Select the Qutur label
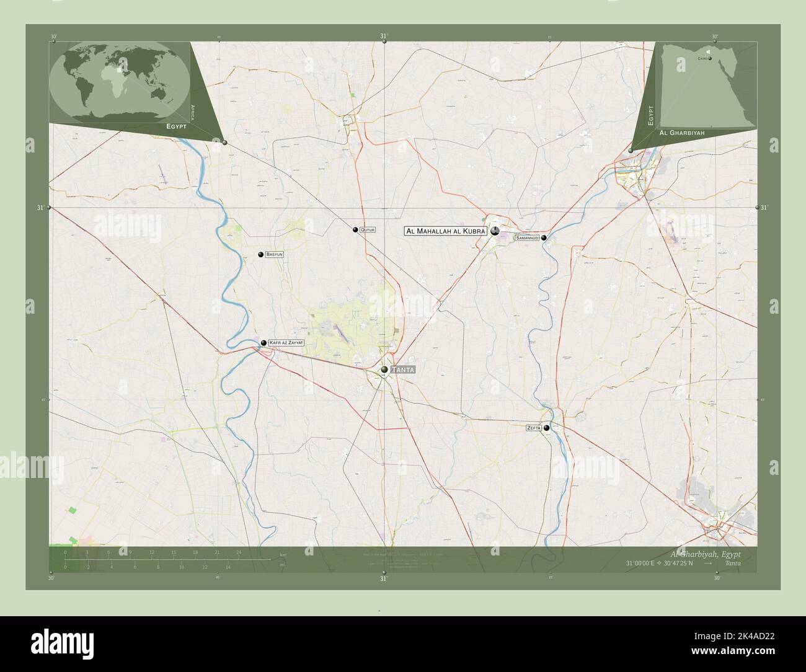 368,229
